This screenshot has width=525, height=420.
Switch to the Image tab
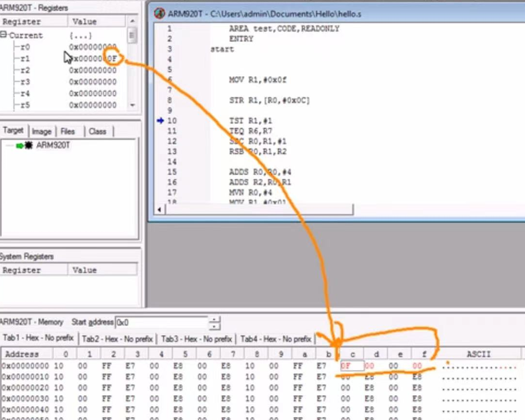coord(41,132)
